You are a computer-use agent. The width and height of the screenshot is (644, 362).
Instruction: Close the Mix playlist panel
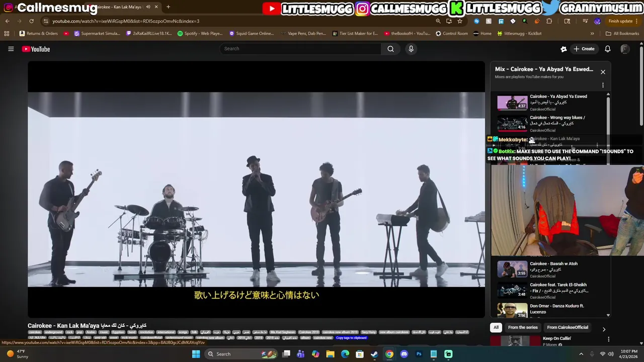coord(603,72)
